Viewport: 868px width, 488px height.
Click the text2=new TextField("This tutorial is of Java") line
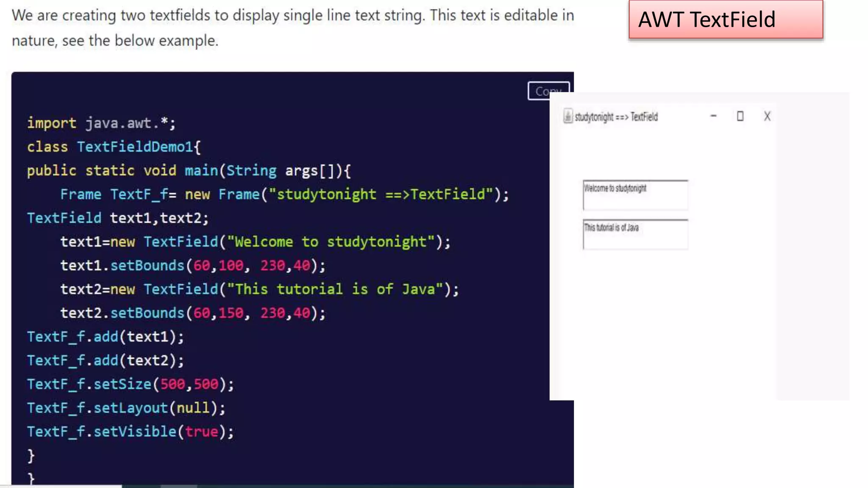(259, 289)
